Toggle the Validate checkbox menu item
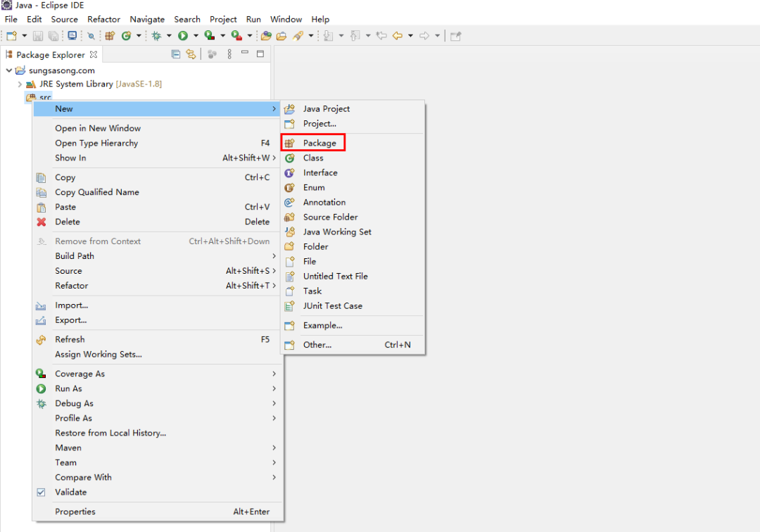Viewport: 760px width, 532px height. click(42, 493)
